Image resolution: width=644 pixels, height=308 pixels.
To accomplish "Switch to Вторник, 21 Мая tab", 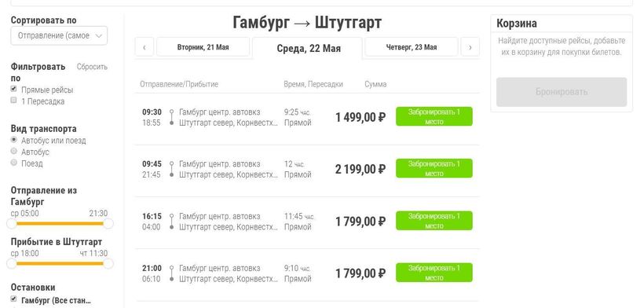I will click(203, 47).
